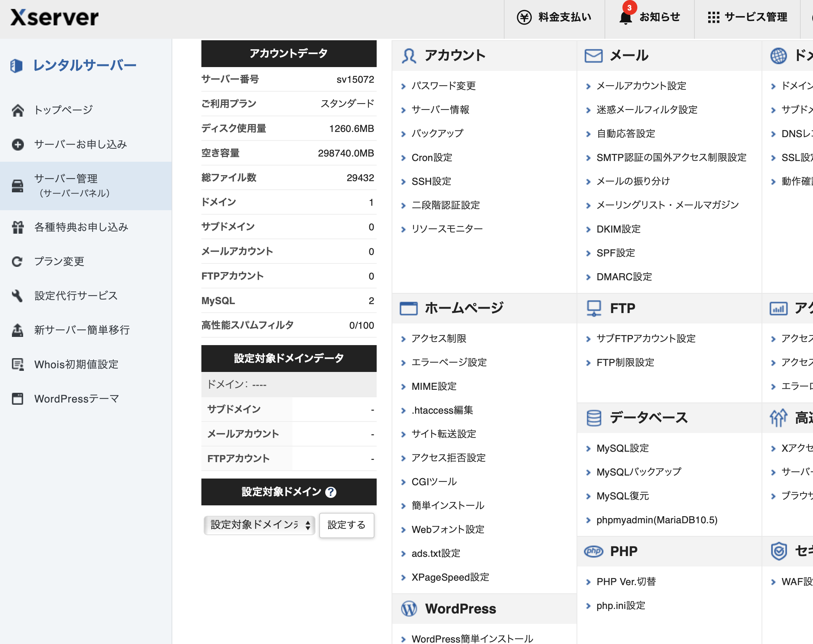Open SSH設定 link
Image resolution: width=813 pixels, height=644 pixels.
click(x=431, y=181)
